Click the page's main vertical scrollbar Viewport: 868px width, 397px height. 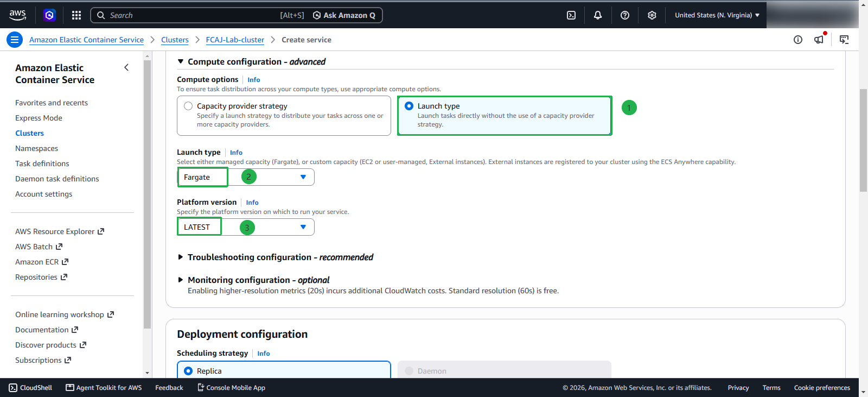point(863,140)
